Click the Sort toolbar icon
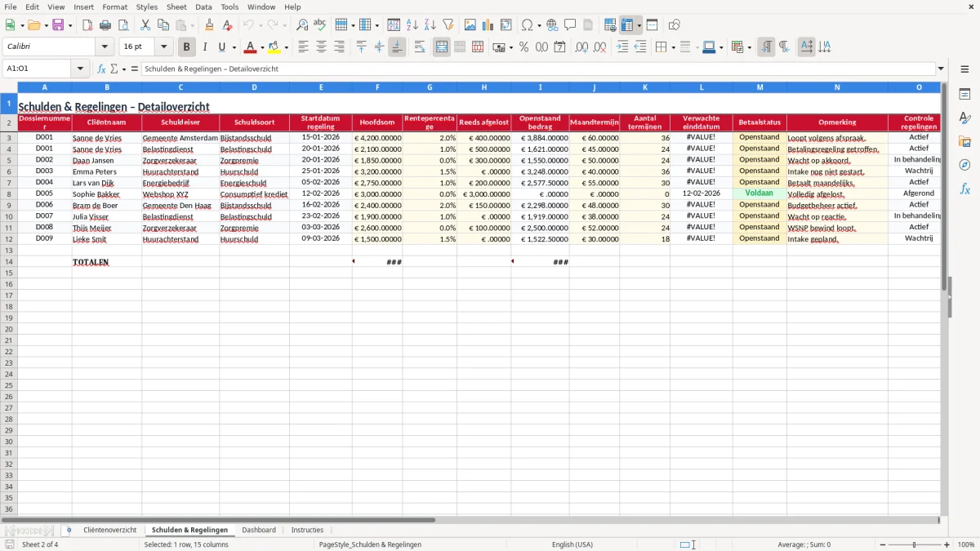 pos(394,25)
